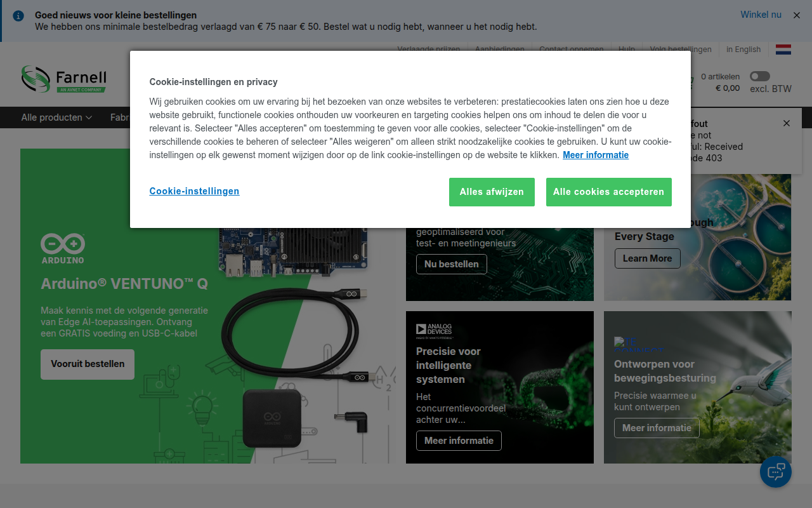Click the Arduino logo on green banner
812x508 pixels.
pos(63,248)
